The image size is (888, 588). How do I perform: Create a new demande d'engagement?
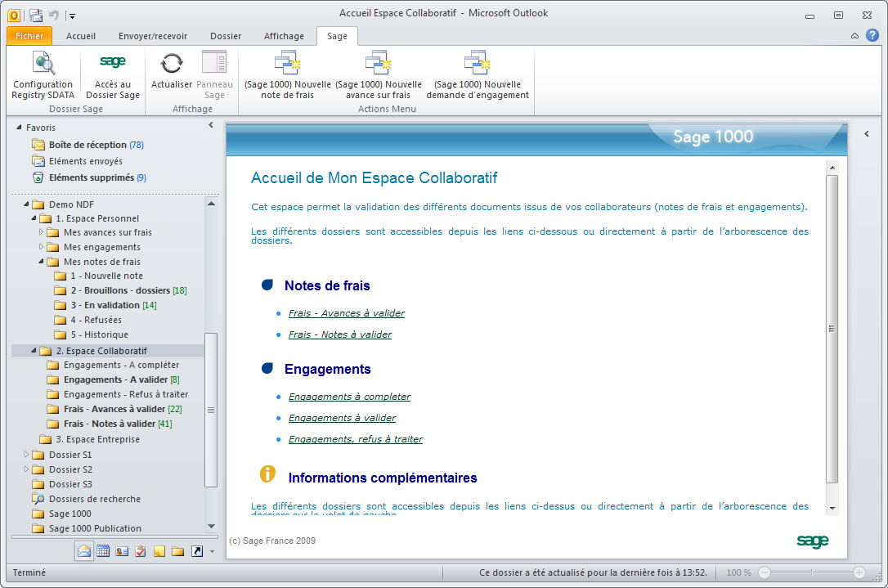click(478, 74)
